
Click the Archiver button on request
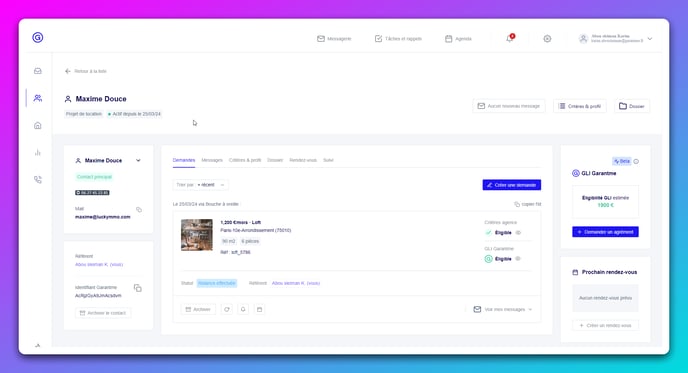click(198, 309)
